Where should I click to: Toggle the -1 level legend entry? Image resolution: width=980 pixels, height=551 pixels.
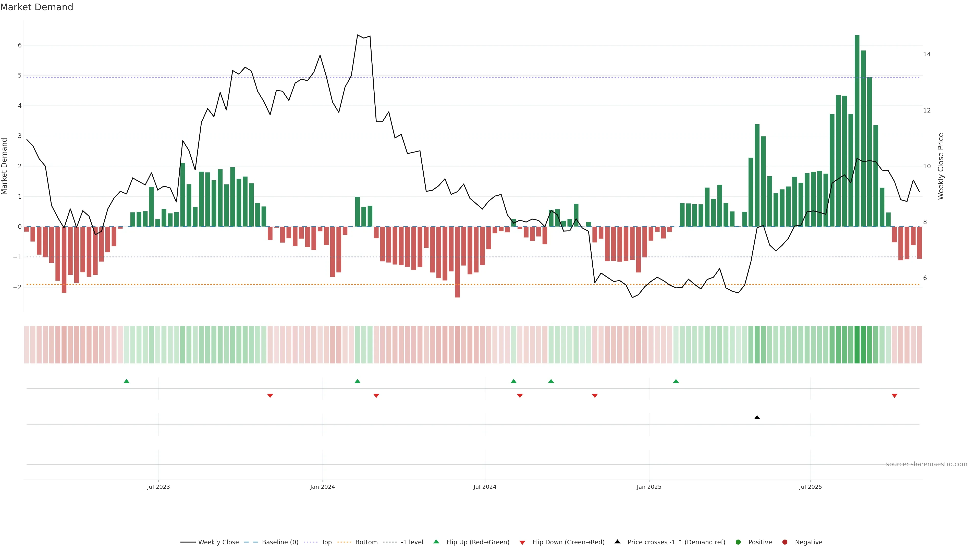pyautogui.click(x=412, y=542)
